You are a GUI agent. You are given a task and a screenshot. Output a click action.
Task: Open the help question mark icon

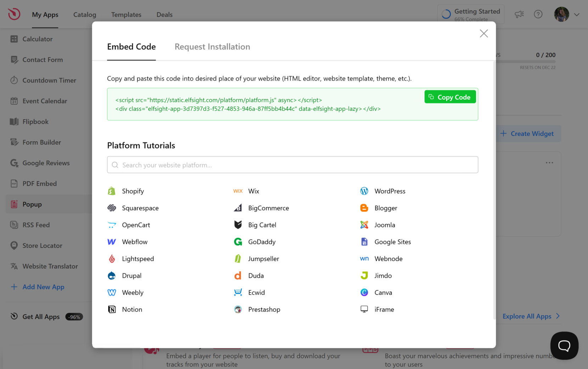(538, 14)
